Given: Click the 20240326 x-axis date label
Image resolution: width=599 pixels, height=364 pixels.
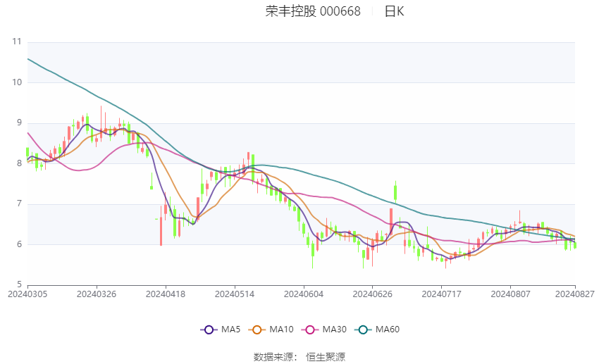Looking at the screenshot, I should click(x=97, y=294).
